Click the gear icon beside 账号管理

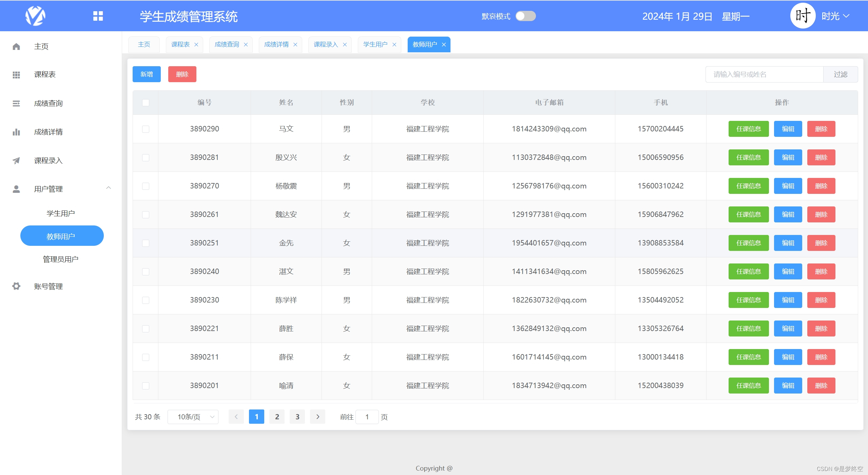[x=16, y=286]
